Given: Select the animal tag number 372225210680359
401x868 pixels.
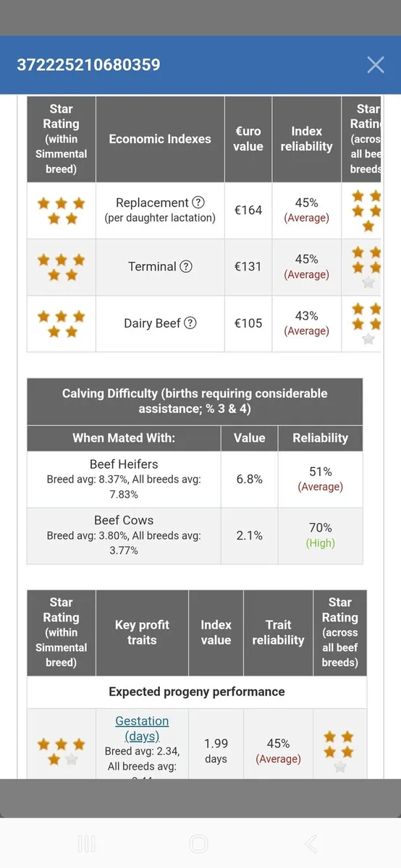Looking at the screenshot, I should click(x=88, y=65).
